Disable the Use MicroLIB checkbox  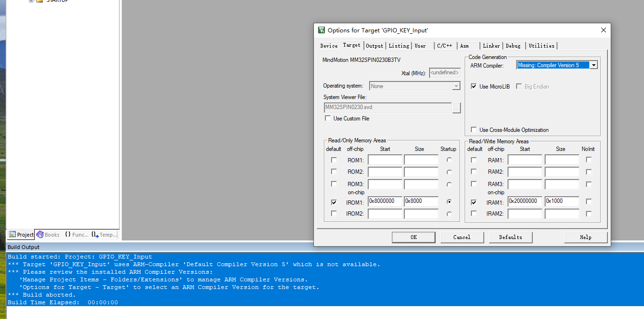click(474, 87)
